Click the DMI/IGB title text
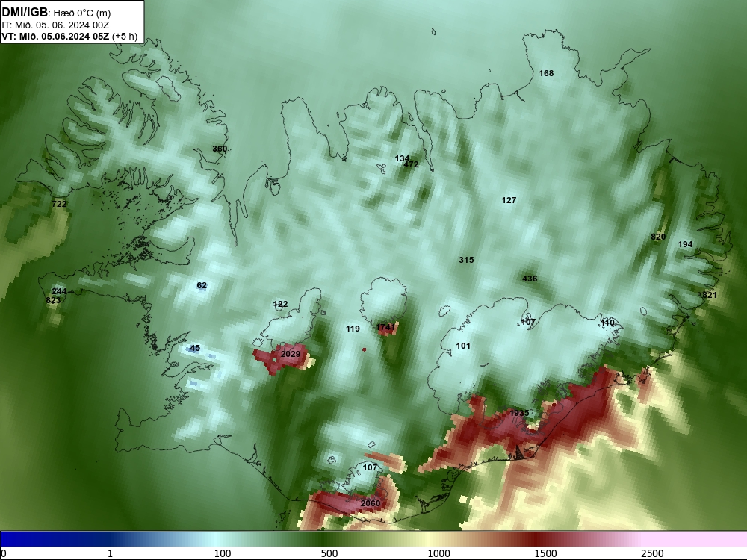747x560 pixels. click(25, 13)
